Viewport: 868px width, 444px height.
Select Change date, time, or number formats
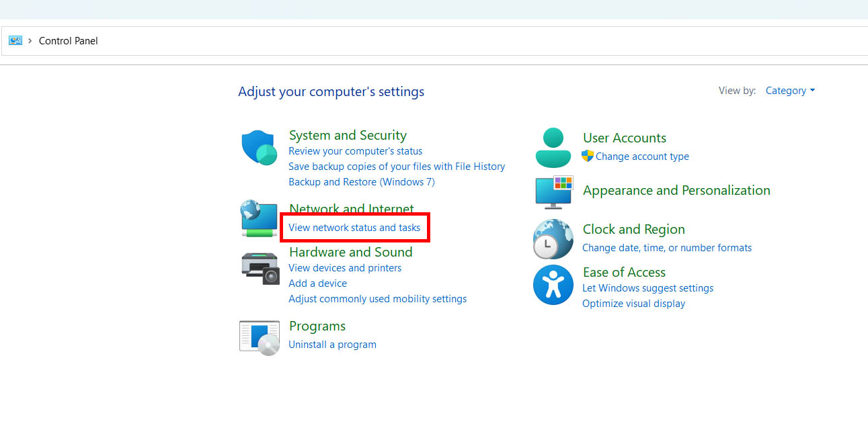[x=667, y=248]
